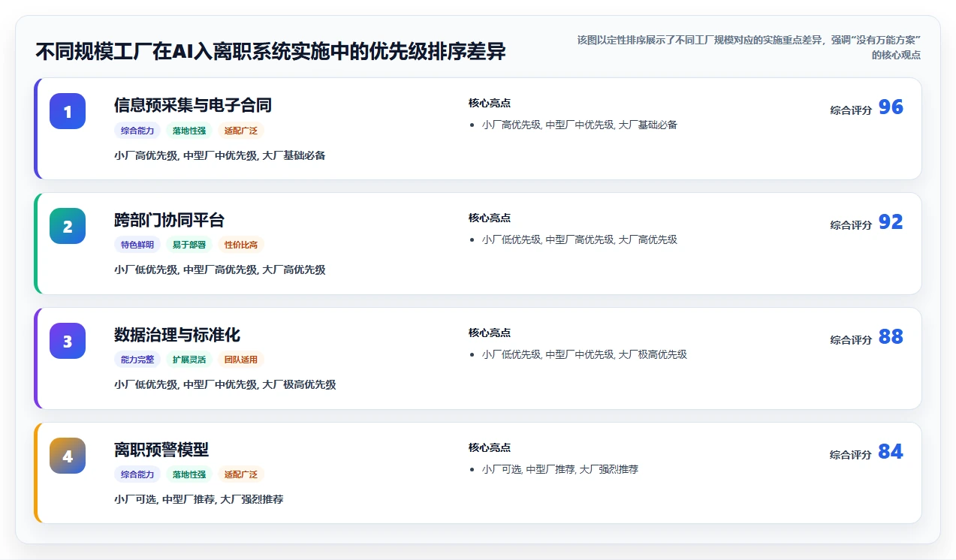The height and width of the screenshot is (560, 956).
Task: Select the 性价比高 tag
Action: tap(241, 245)
